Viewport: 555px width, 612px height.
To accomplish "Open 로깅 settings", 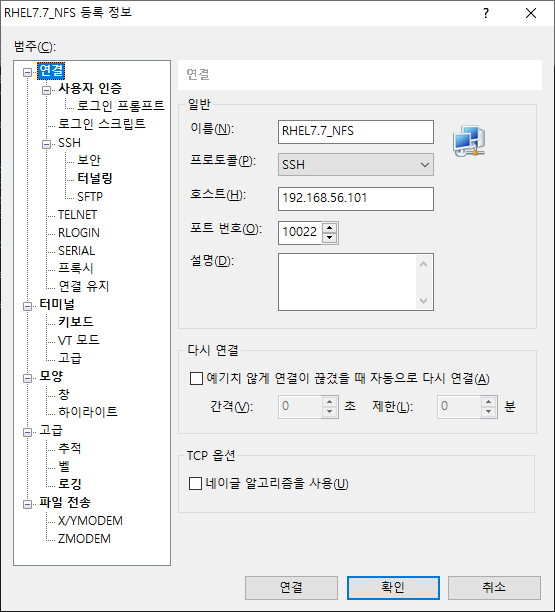I will pyautogui.click(x=69, y=484).
